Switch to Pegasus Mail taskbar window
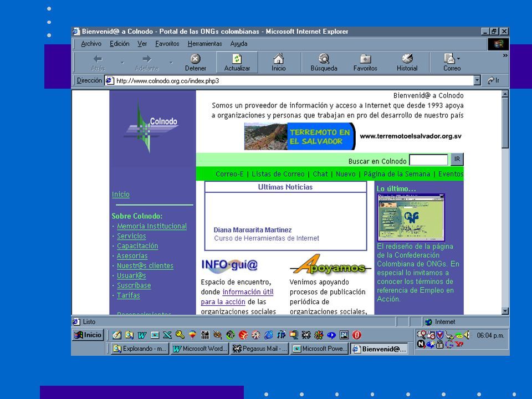 tap(259, 349)
